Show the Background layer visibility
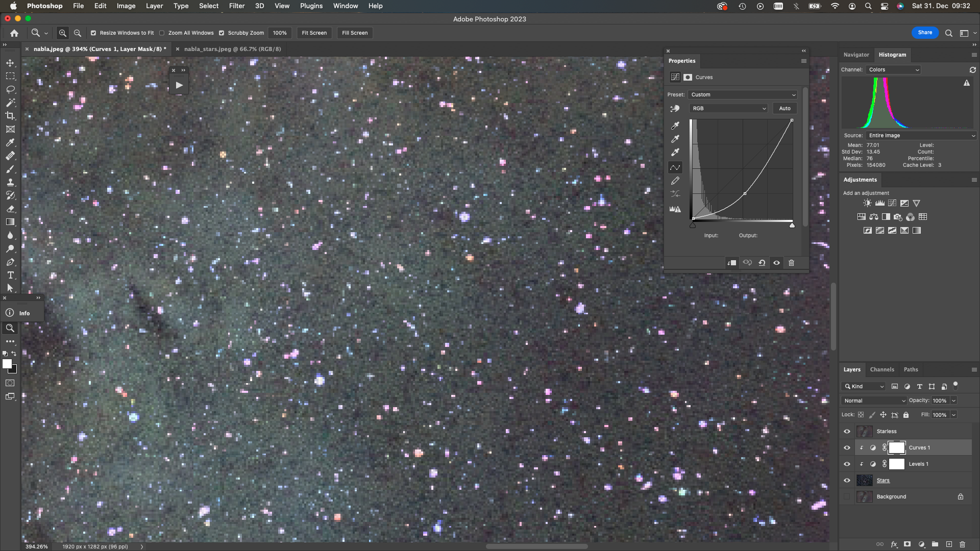Viewport: 980px width, 551px height. click(x=847, y=497)
